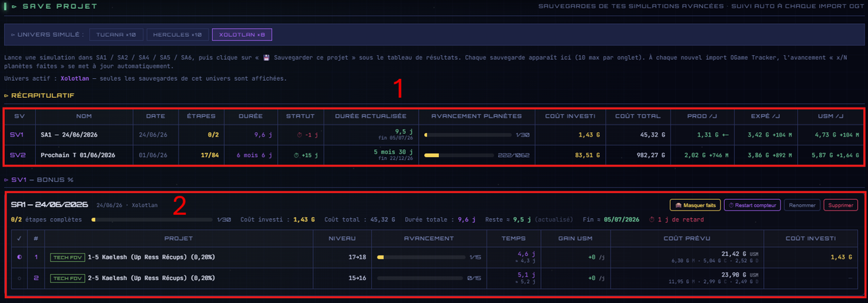Click the 0/15 avancement bar of project 2
The image size is (868, 303).
[x=421, y=279]
